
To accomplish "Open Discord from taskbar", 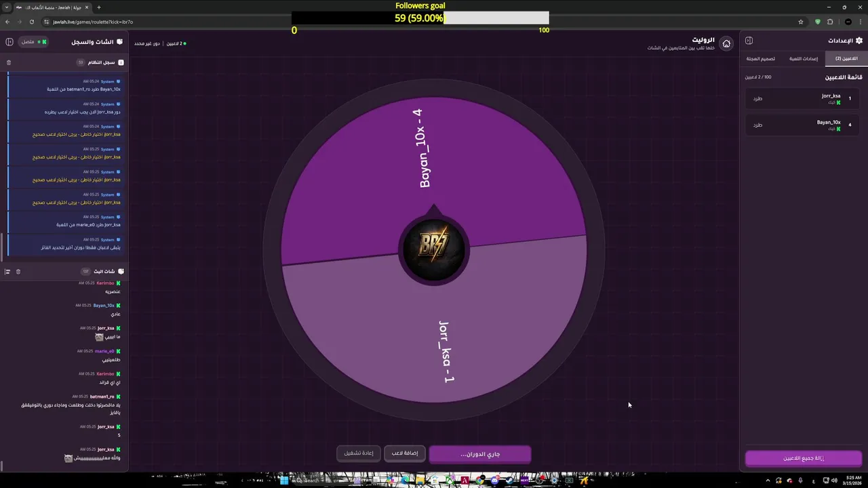I will click(495, 481).
